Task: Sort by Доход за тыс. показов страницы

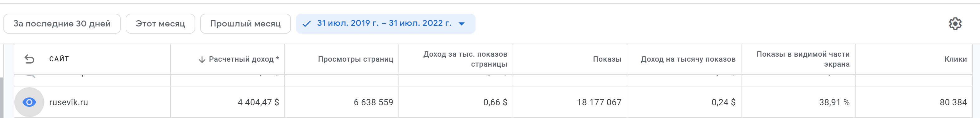Action: pyautogui.click(x=465, y=59)
